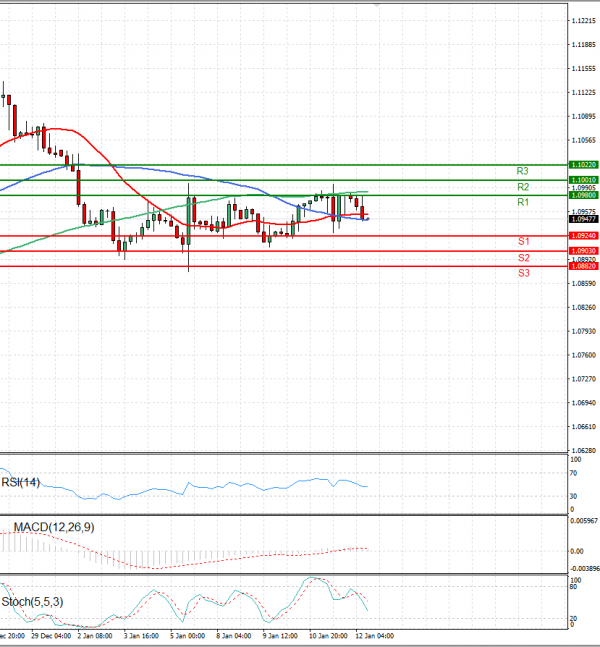This screenshot has height=647, width=600.
Task: Select the 1.10220 green price tag
Action: point(583,165)
